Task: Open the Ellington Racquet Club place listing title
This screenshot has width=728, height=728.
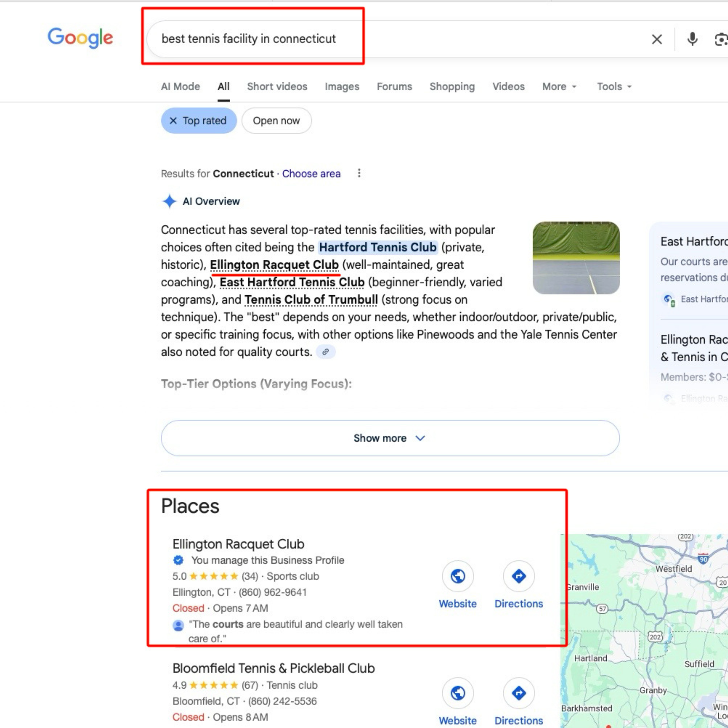Action: tap(238, 544)
